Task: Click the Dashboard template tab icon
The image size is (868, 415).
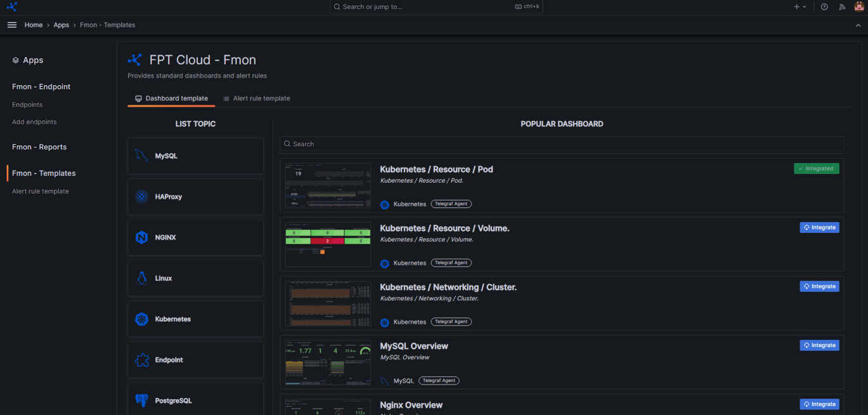Action: [x=138, y=99]
